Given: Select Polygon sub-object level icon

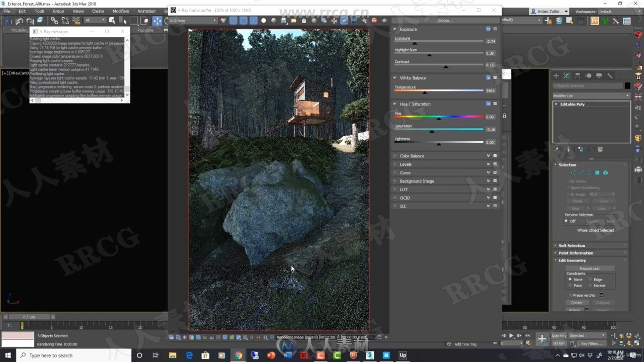Looking at the screenshot, I should pos(597,172).
